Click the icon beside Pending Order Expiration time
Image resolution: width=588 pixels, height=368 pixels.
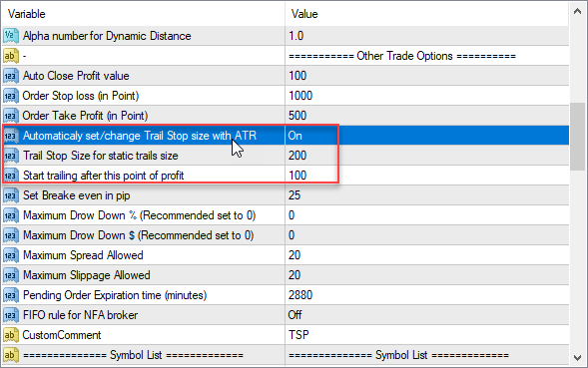click(11, 295)
